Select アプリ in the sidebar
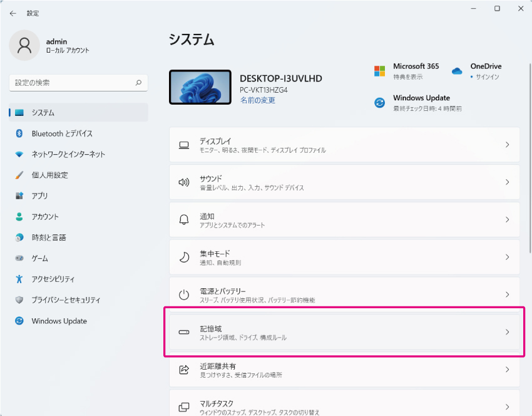The width and height of the screenshot is (532, 416). [40, 196]
